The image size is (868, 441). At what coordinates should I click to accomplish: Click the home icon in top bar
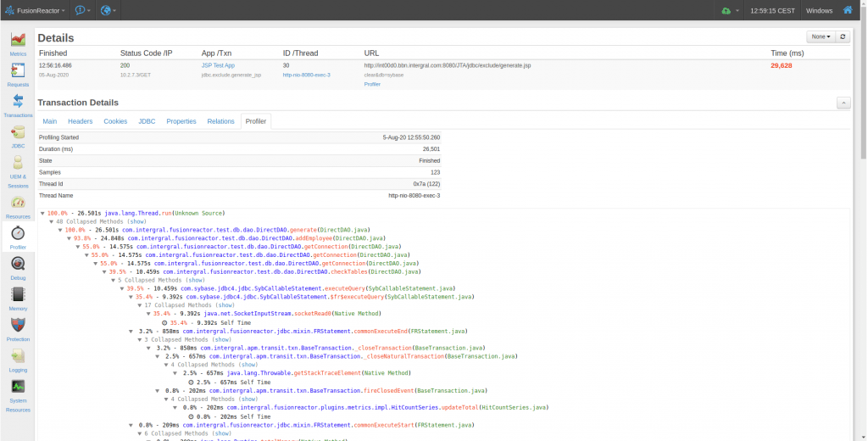[x=848, y=10]
